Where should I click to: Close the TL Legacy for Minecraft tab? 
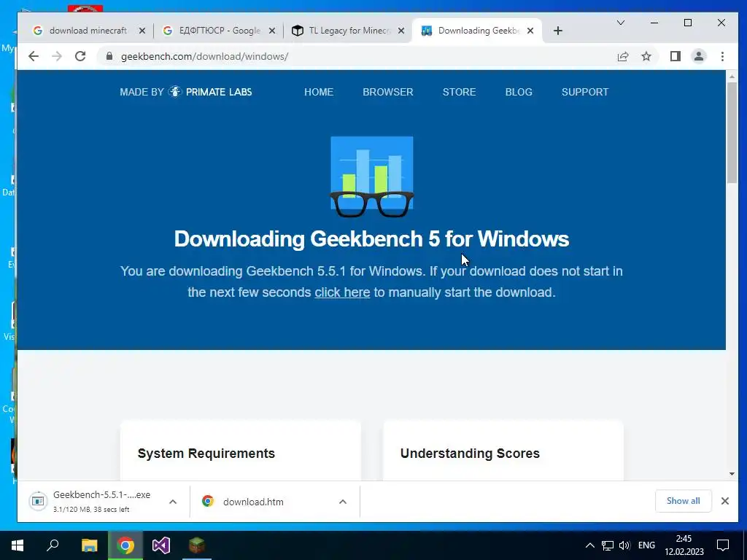click(401, 31)
